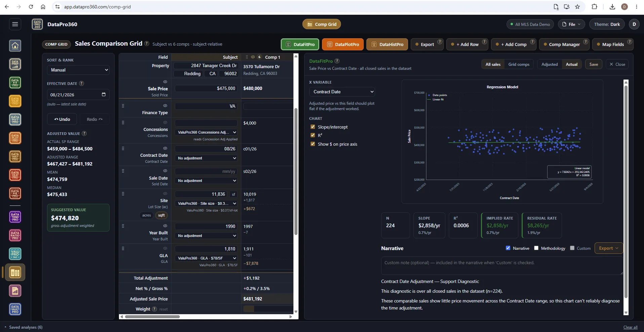Open the Sort & Rank Manual dropdown

(x=78, y=70)
